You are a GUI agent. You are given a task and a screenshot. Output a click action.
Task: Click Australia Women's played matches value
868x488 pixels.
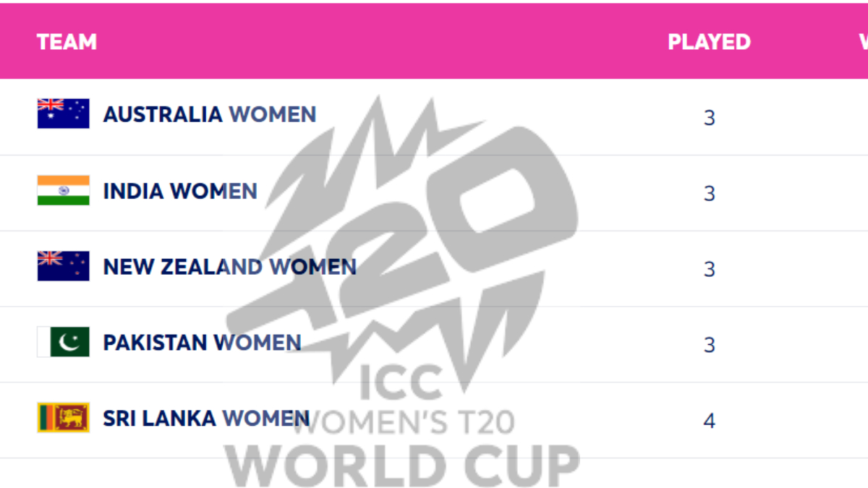[709, 118]
